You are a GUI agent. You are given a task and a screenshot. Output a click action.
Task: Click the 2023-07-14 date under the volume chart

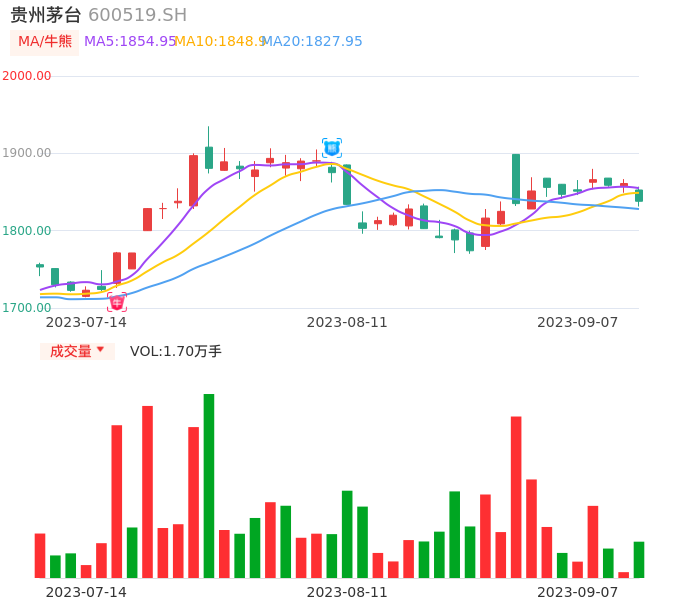point(86,592)
